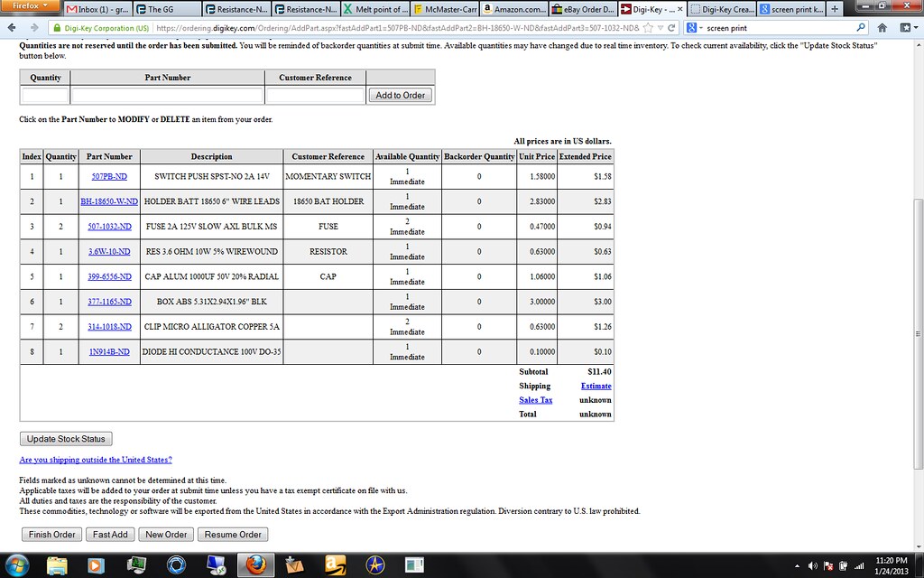Click the shipping Estimate link
This screenshot has height=578, width=924.
[596, 386]
